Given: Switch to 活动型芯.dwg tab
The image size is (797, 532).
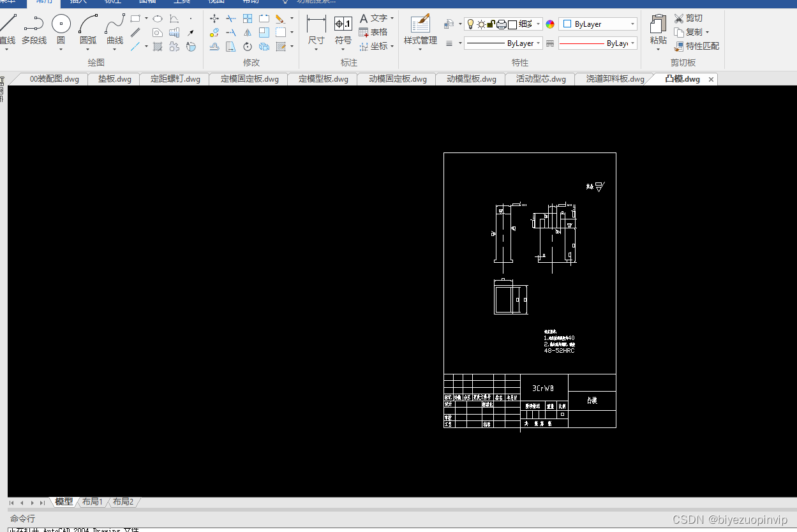Looking at the screenshot, I should pyautogui.click(x=541, y=79).
